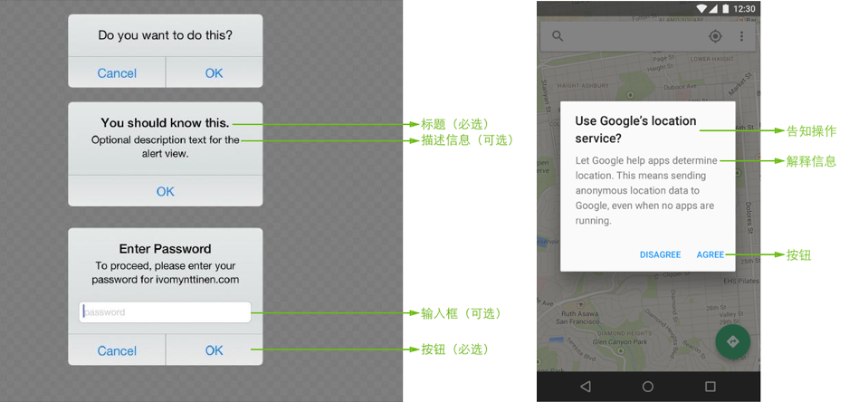
Task: Click the "Use Google's location service?" title
Action: point(635,129)
